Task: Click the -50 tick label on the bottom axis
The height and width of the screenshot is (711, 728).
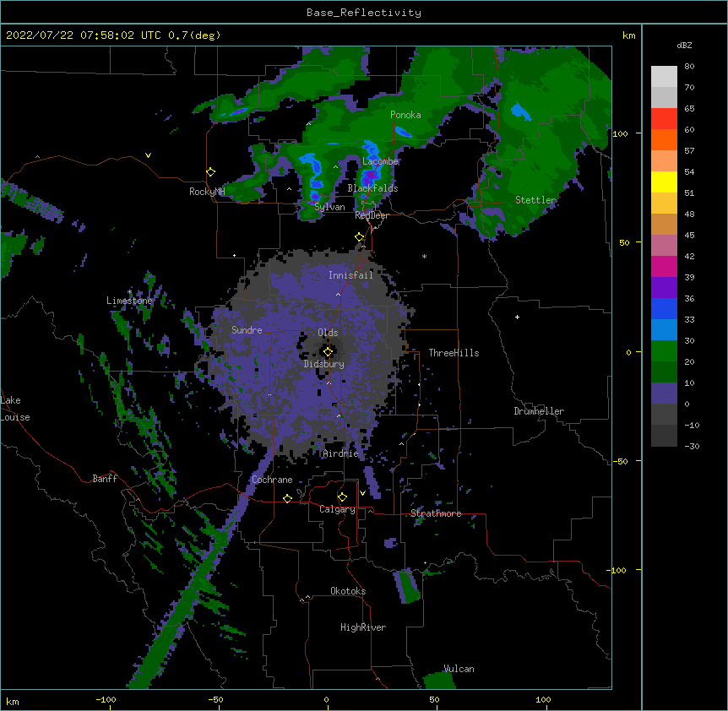Action: point(215,699)
